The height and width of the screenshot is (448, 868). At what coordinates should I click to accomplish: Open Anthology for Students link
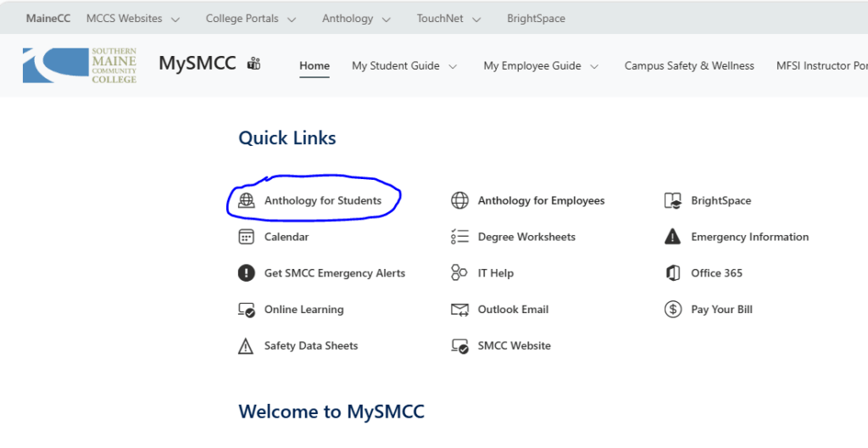click(x=323, y=201)
